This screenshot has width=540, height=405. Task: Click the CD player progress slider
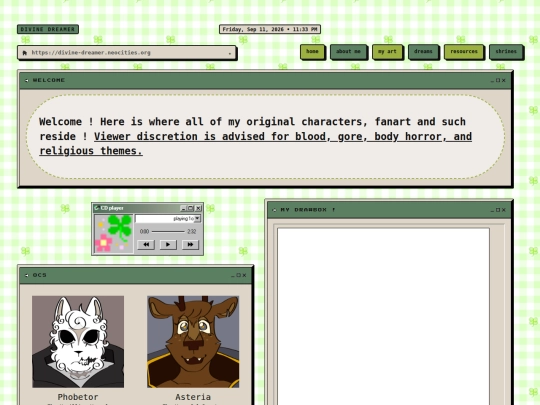[x=168, y=231]
